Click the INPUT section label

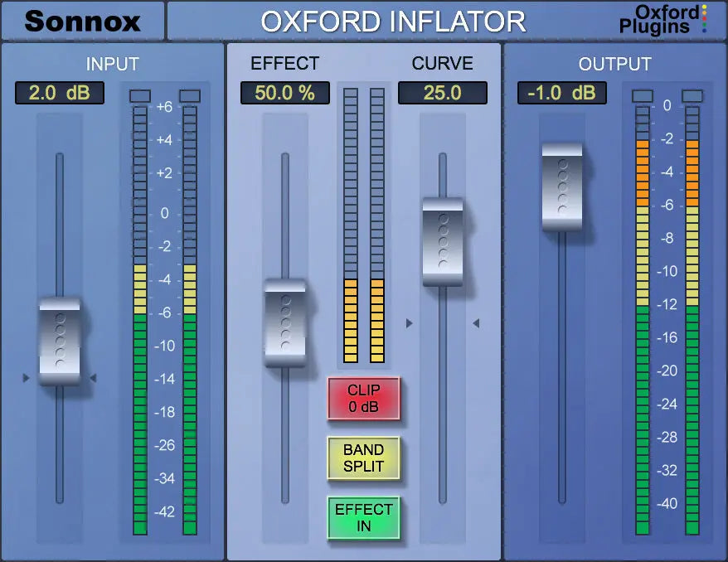(113, 64)
